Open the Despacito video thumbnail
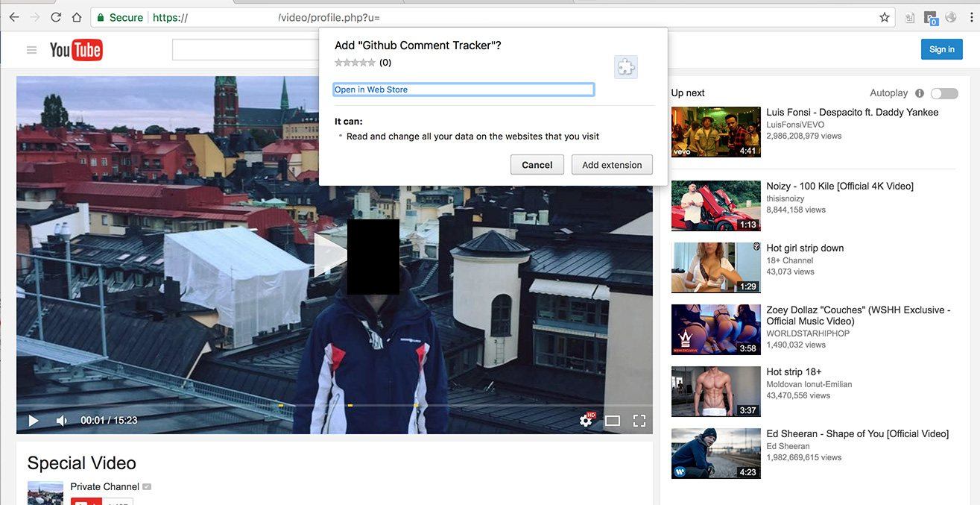 click(x=716, y=132)
